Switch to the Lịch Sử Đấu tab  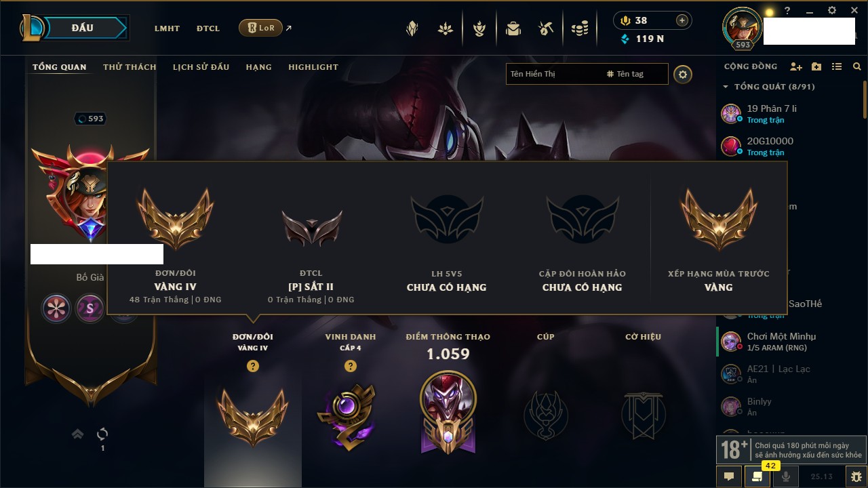tap(201, 67)
